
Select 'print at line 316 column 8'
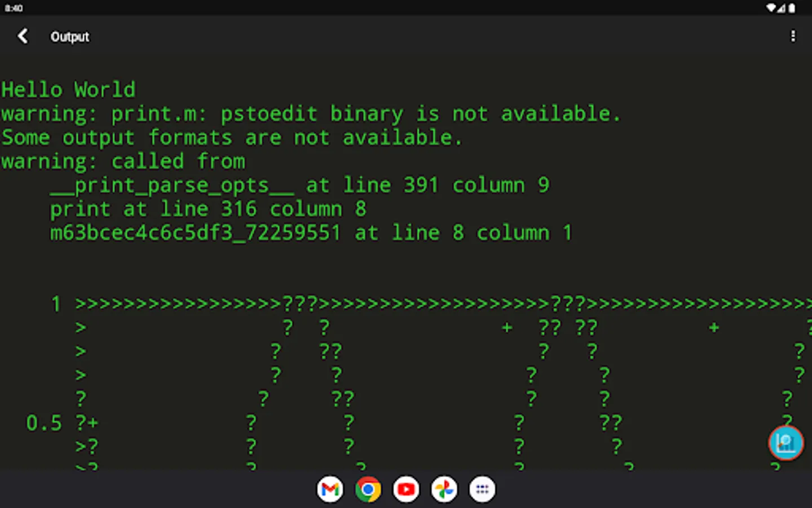click(208, 209)
